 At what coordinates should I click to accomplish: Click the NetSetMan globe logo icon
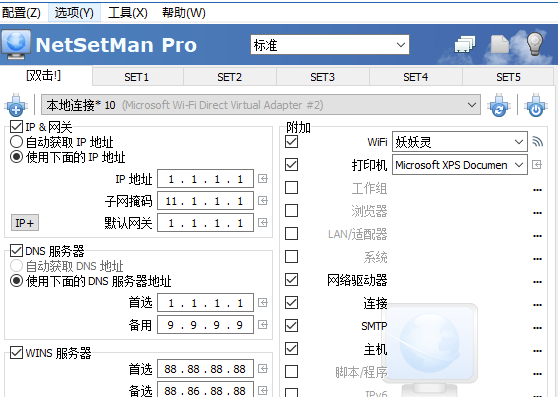tap(16, 44)
